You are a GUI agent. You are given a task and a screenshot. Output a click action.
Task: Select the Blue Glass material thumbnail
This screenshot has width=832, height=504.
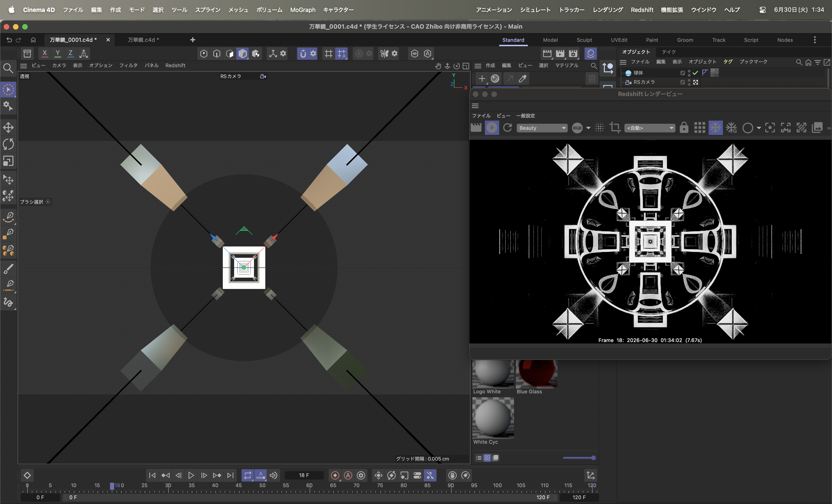pos(537,374)
